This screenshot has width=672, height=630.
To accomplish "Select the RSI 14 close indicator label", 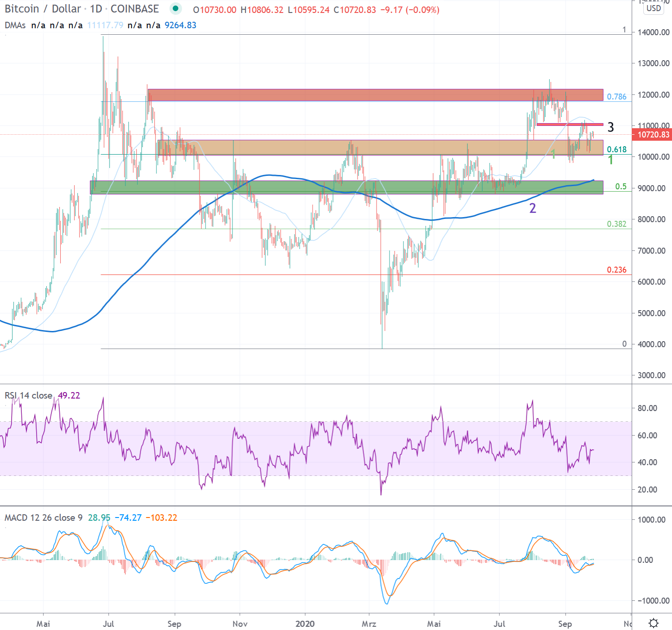I will 28,395.
